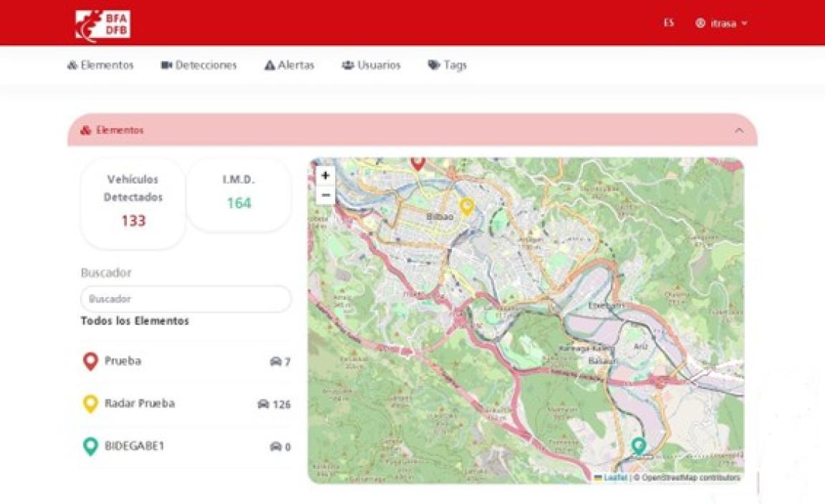Screen dimensions: 825x504
Task: Collapse the Elementos panel with chevron
Action: point(739,130)
